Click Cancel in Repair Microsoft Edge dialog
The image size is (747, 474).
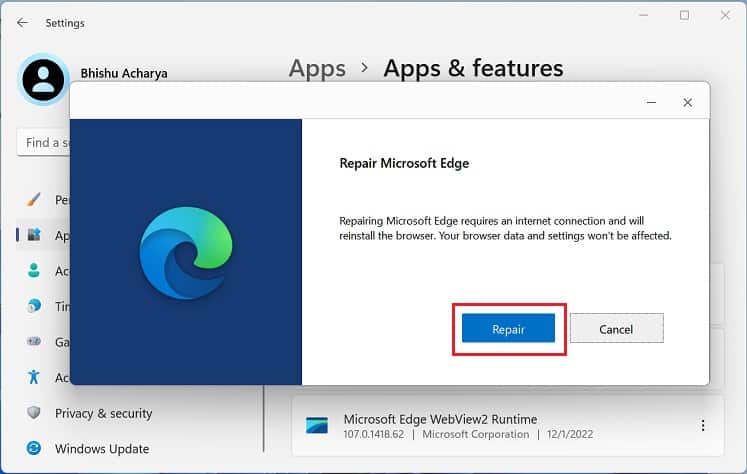616,328
